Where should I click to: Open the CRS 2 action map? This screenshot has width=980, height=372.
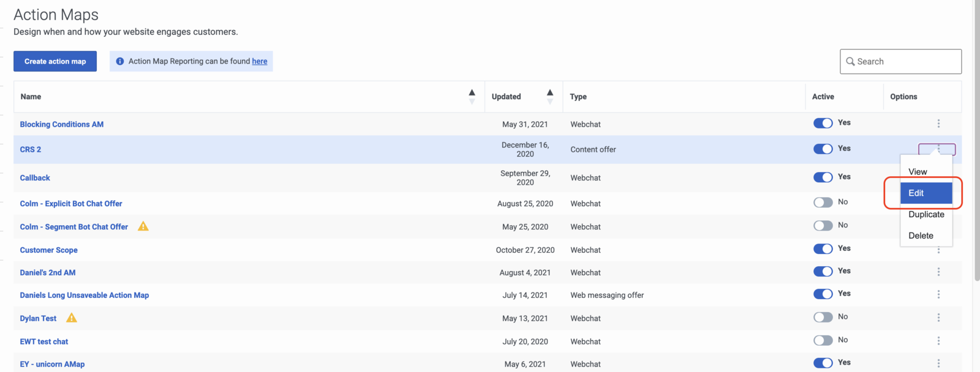pyautogui.click(x=31, y=149)
